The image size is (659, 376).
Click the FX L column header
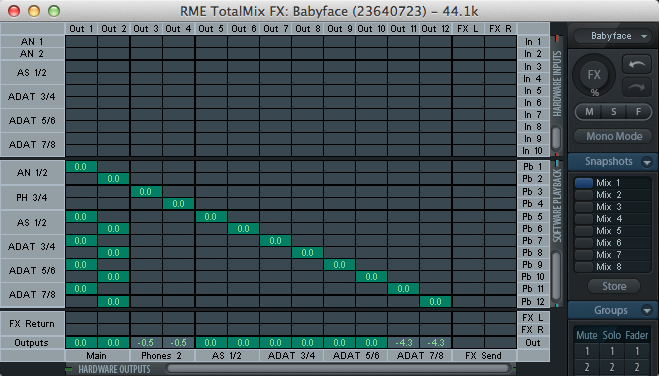coord(468,29)
